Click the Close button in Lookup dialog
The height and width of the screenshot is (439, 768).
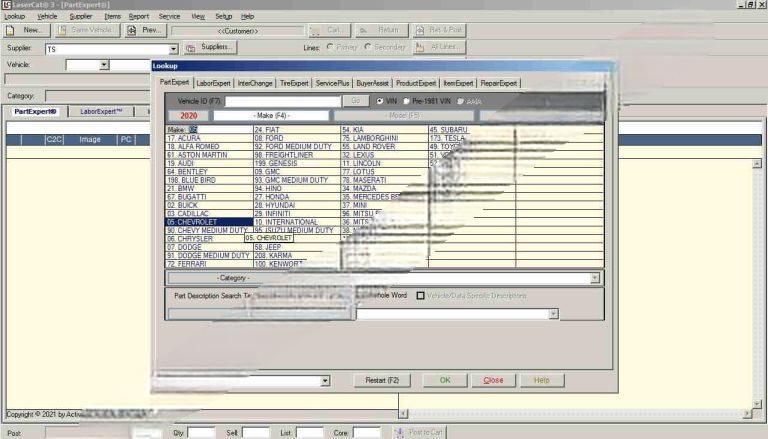click(493, 380)
